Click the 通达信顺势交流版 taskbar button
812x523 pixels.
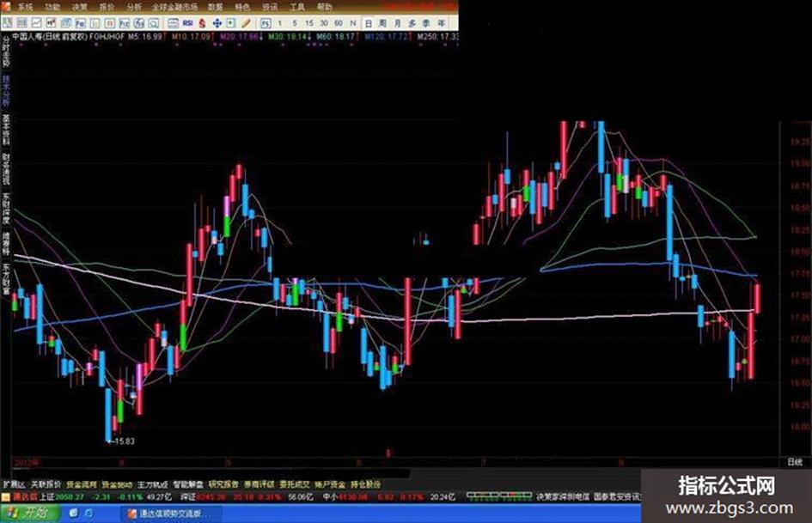(173, 514)
